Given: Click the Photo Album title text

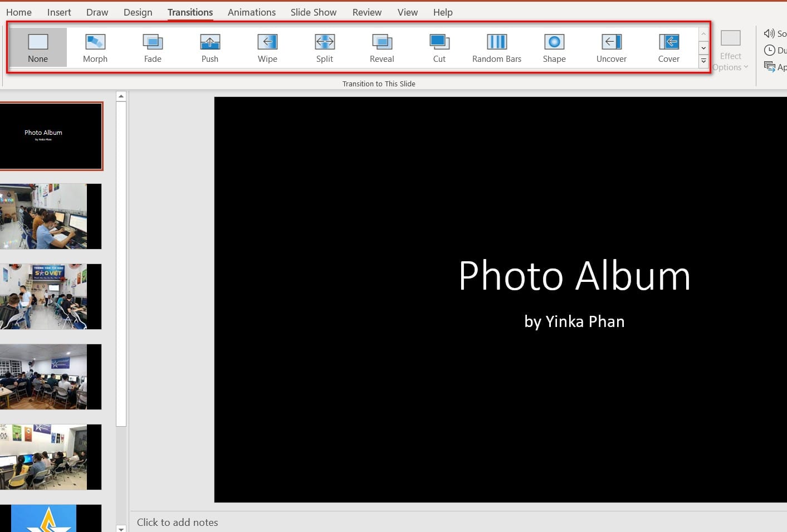Looking at the screenshot, I should [x=574, y=276].
